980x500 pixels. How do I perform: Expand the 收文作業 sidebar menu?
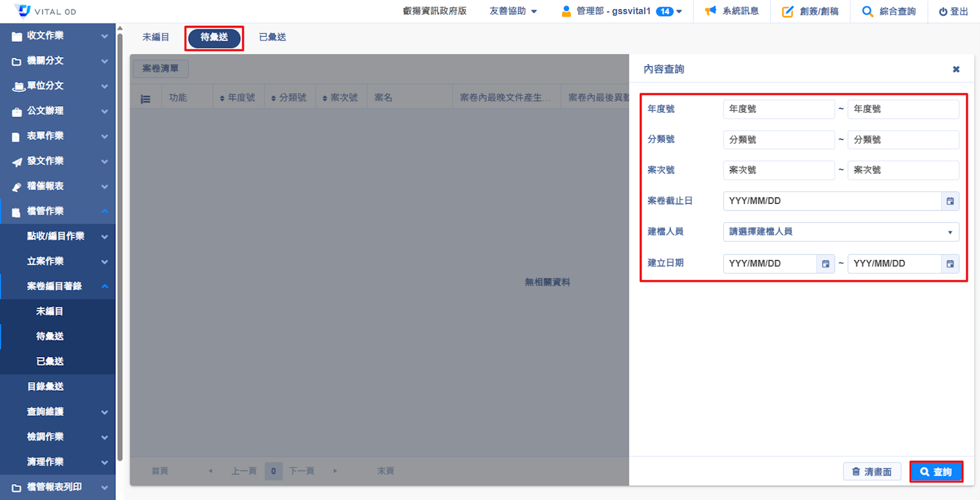click(58, 36)
